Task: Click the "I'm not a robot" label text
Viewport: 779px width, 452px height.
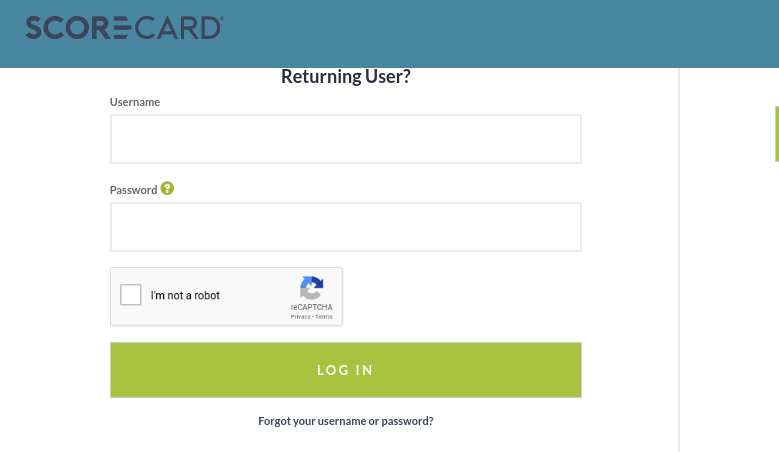Action: pos(185,296)
